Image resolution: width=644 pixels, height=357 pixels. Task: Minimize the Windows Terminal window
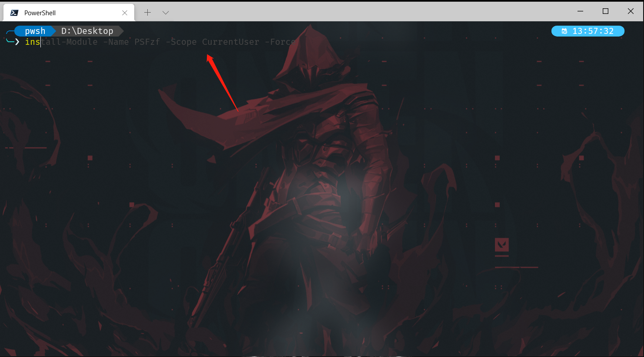click(580, 11)
